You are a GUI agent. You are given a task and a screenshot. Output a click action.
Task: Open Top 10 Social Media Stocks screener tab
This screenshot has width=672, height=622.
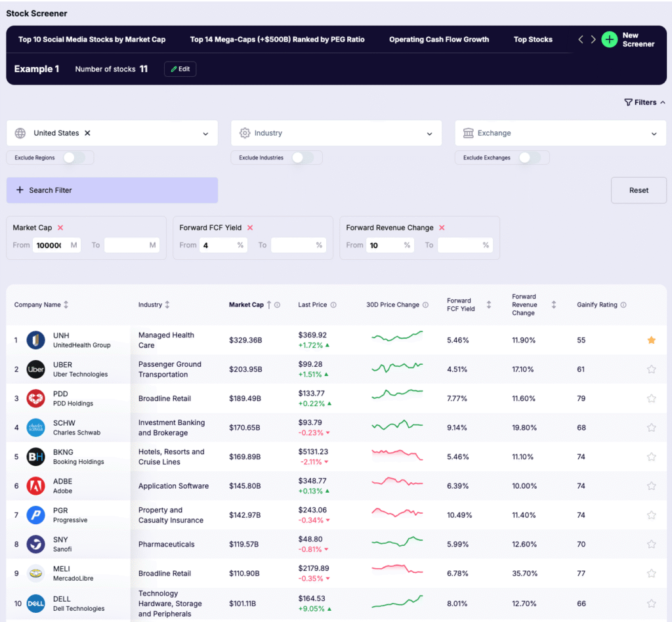coord(92,39)
